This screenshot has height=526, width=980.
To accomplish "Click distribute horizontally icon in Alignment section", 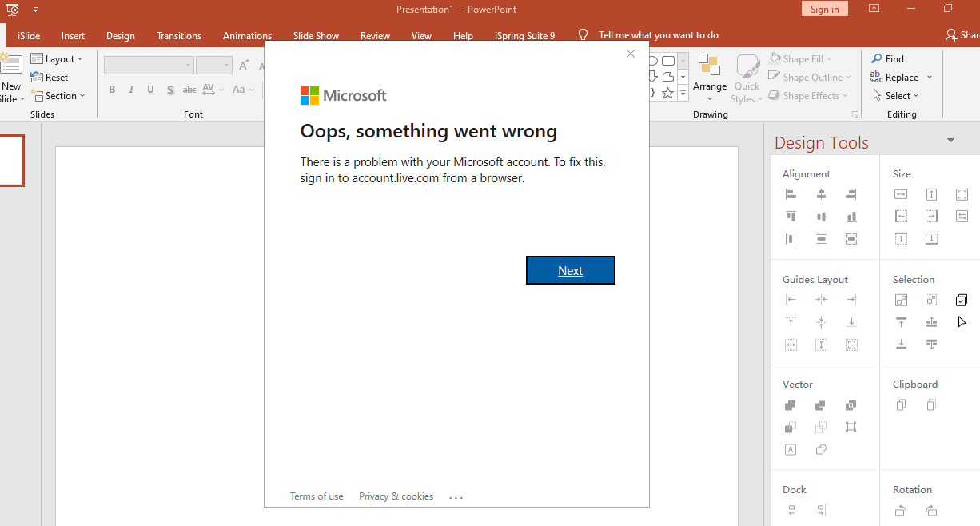I will pos(791,239).
